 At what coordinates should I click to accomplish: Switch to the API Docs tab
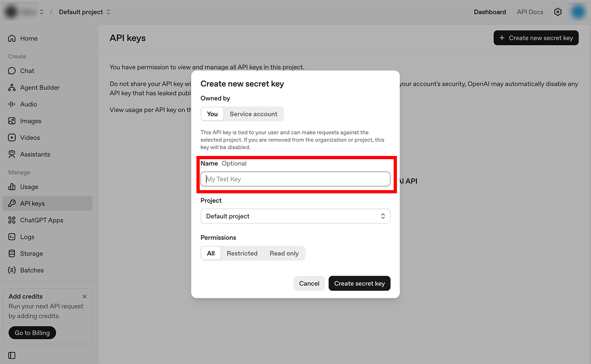coord(530,12)
